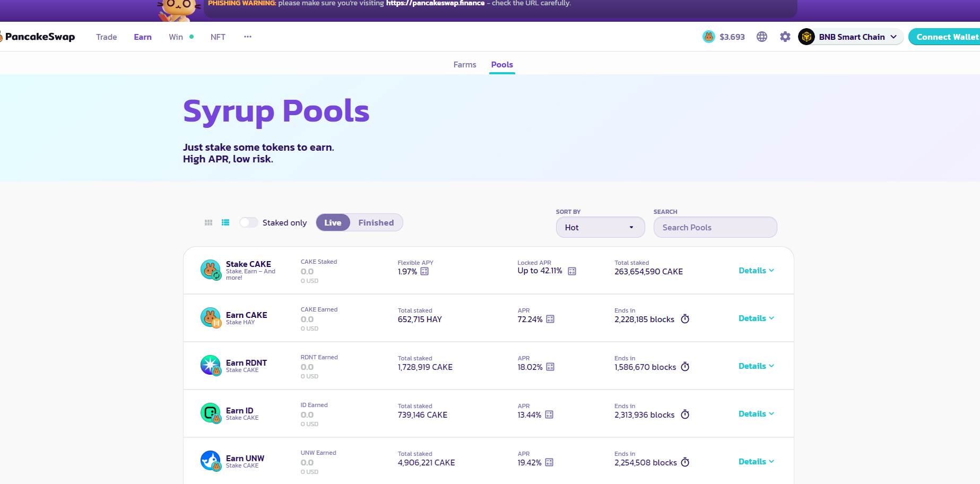This screenshot has height=484, width=980.
Task: Click the PancakeSwap logo
Action: (38, 37)
